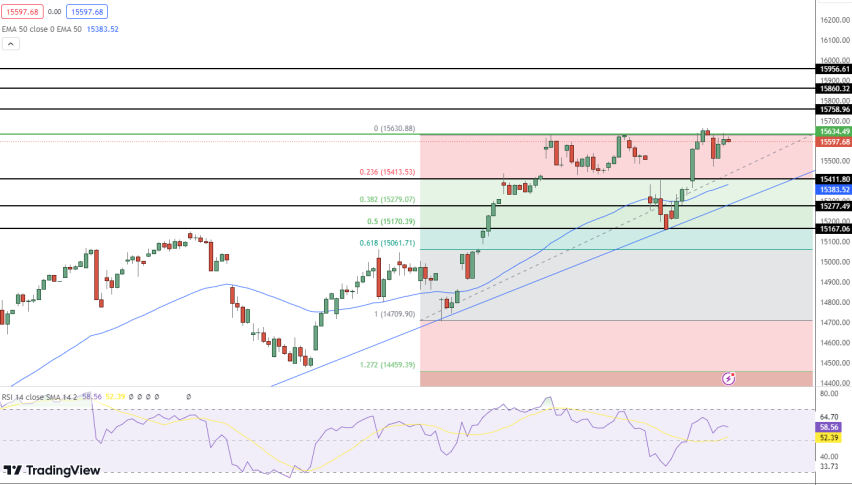
Task: Click the 14500.00 price axis tick
Action: pos(835,363)
